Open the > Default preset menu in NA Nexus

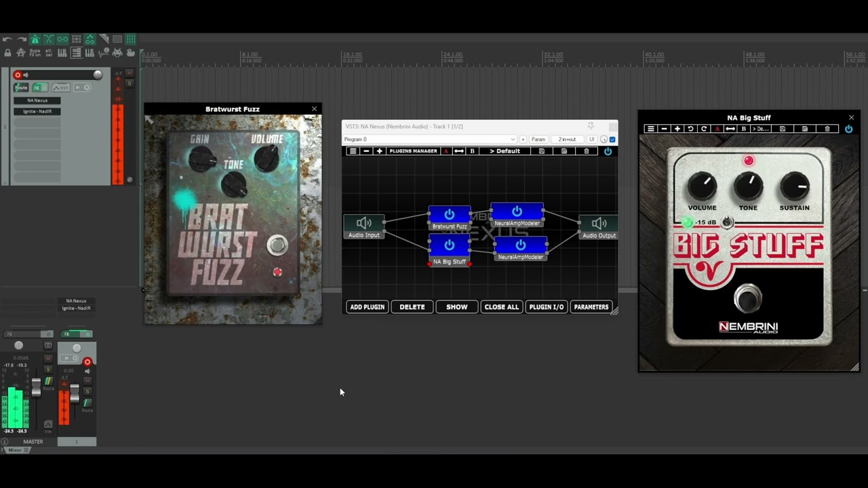click(505, 151)
